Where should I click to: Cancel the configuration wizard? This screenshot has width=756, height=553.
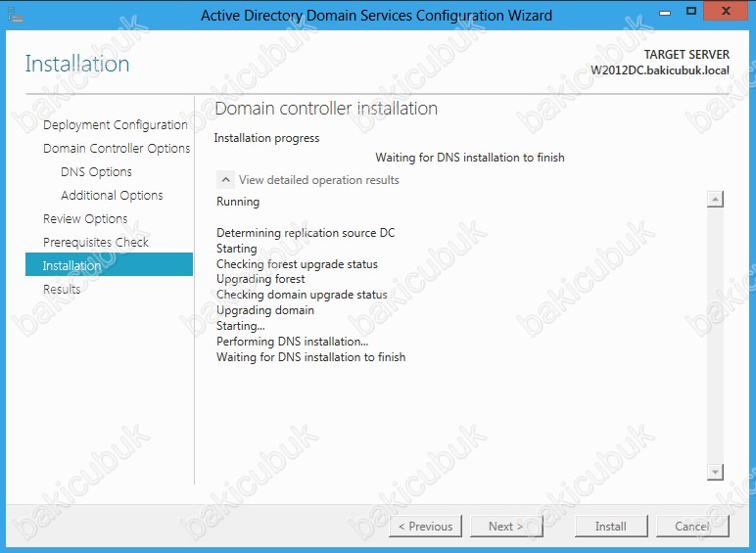(692, 526)
